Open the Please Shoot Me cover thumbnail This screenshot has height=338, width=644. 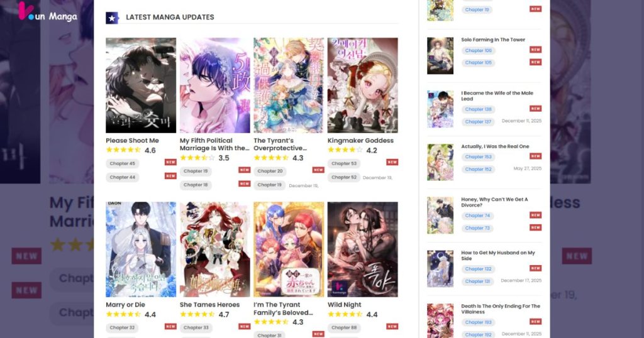tap(141, 85)
